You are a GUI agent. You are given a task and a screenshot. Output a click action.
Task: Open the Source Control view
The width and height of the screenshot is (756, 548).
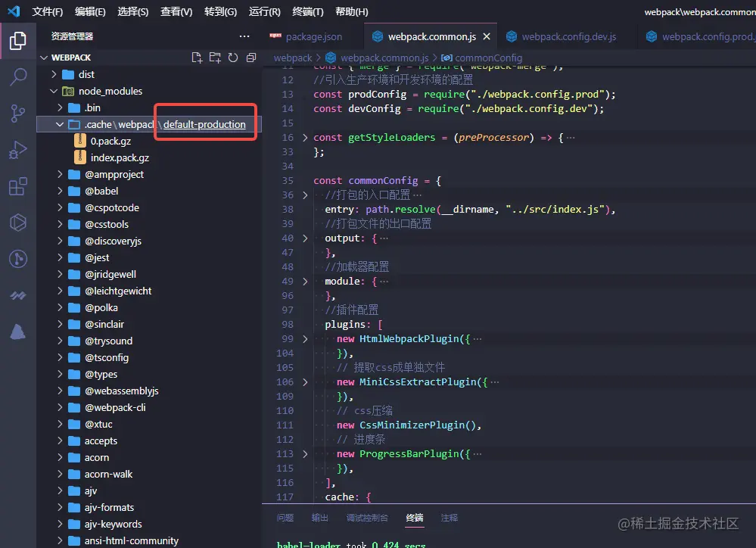point(18,114)
